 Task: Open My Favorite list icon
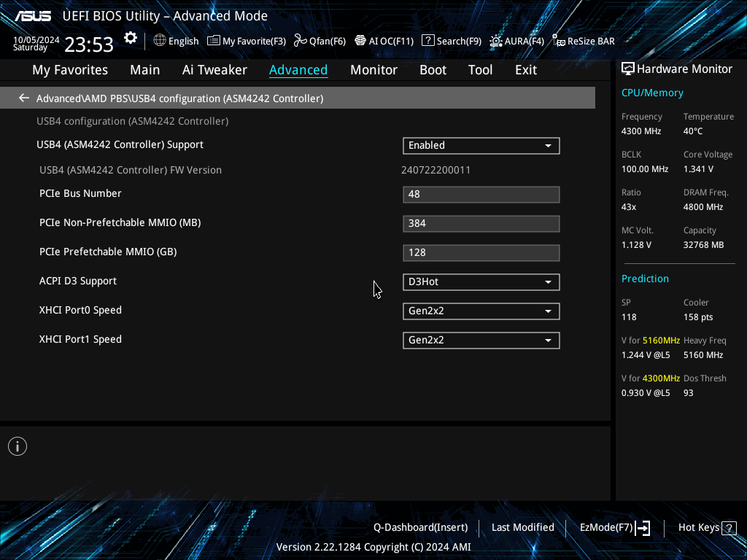[x=214, y=41]
